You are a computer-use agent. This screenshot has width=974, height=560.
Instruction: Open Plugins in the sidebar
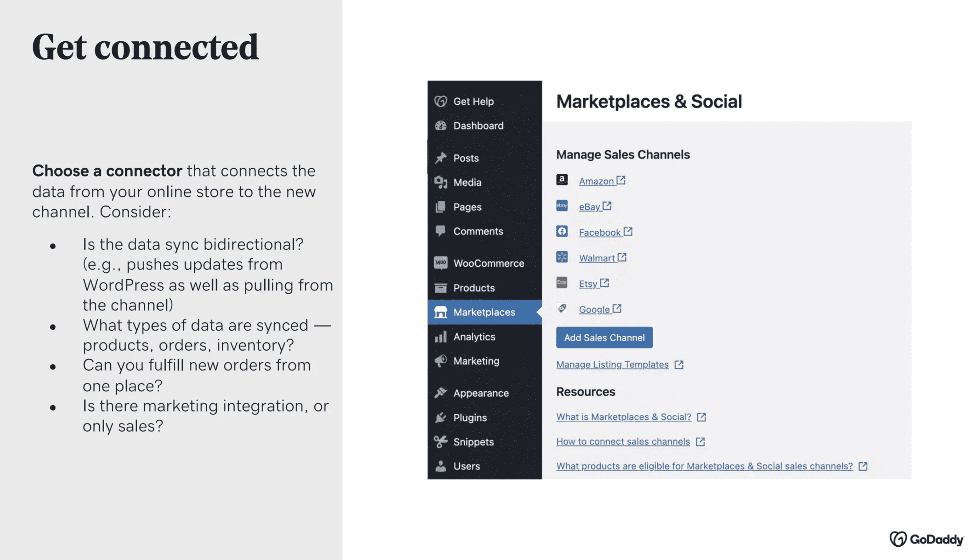click(x=485, y=417)
